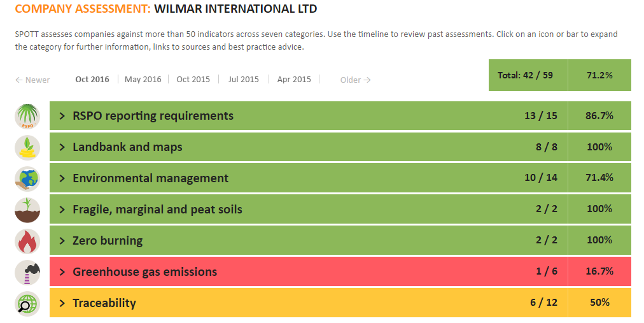Expand Zero burning chevron

click(62, 241)
